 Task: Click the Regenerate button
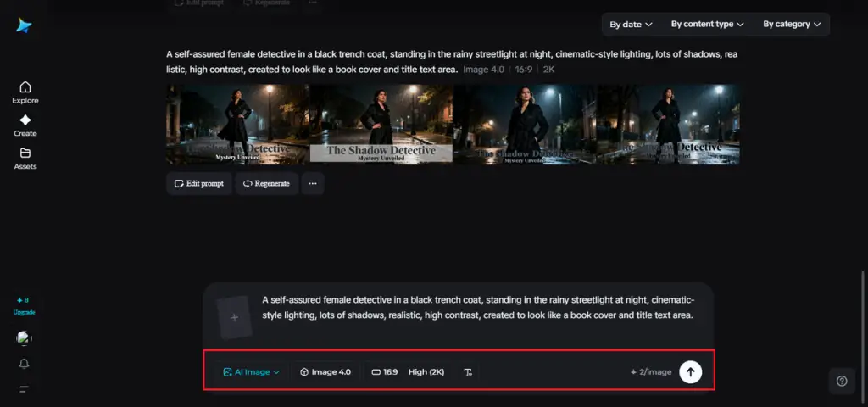click(x=267, y=184)
